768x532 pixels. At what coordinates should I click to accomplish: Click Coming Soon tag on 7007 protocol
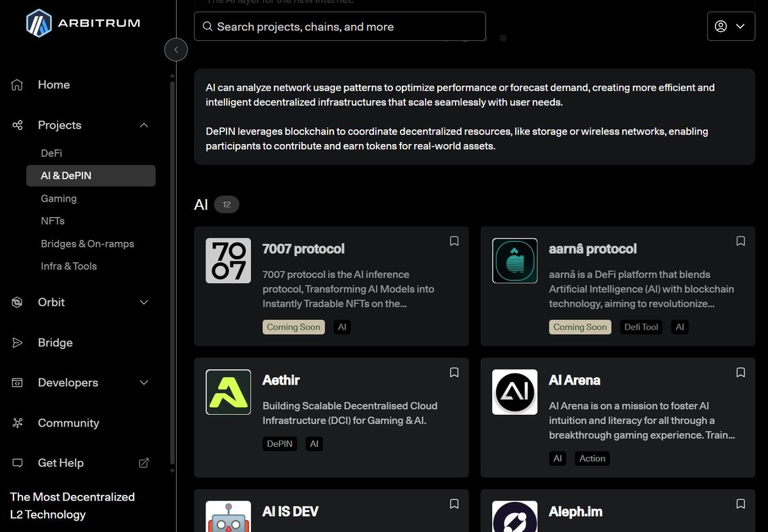coord(294,327)
